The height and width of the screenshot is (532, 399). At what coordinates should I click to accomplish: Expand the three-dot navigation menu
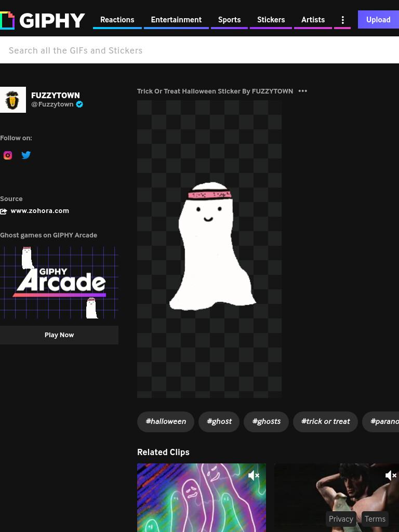(343, 20)
